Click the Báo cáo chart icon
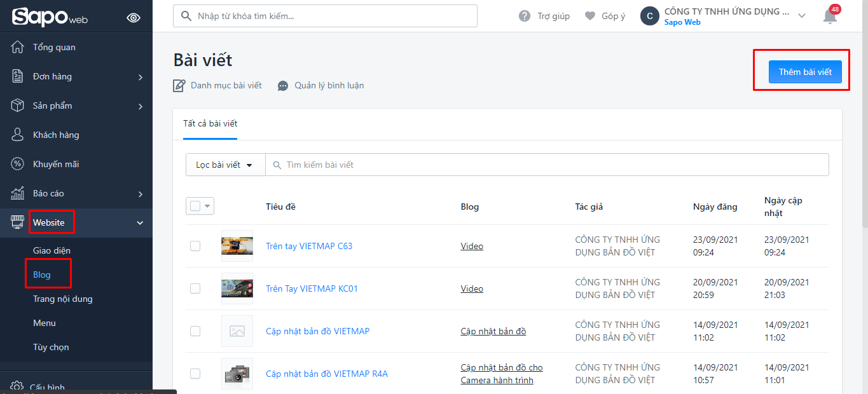The width and height of the screenshot is (868, 394). point(18,193)
